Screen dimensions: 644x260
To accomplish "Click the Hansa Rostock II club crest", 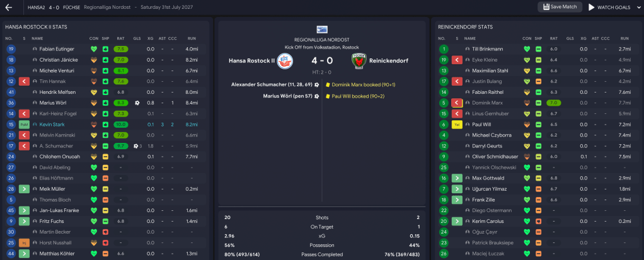I will [x=285, y=61].
